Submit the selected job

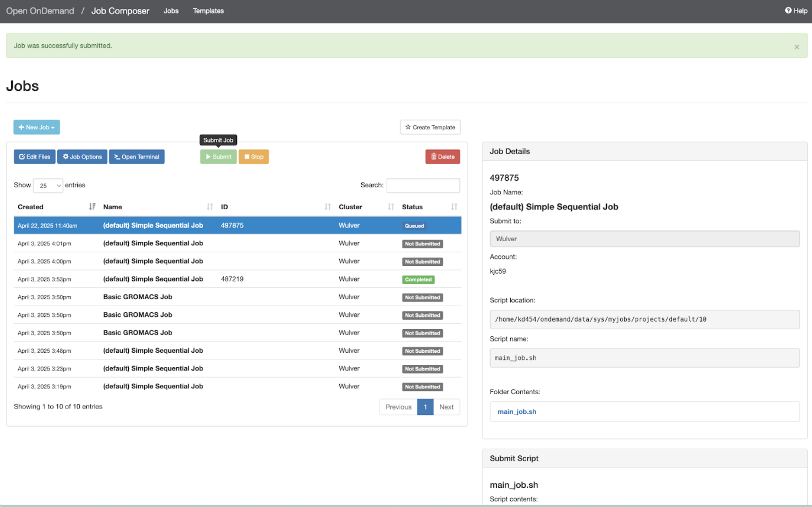(x=219, y=157)
